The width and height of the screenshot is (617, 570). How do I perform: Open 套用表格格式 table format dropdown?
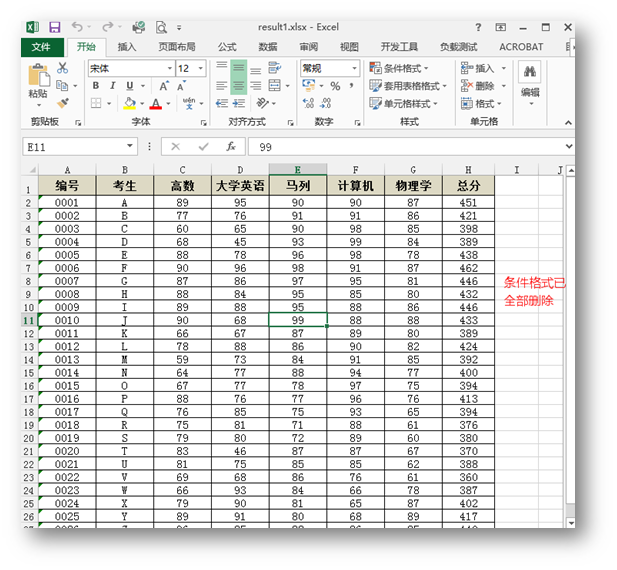(x=408, y=86)
